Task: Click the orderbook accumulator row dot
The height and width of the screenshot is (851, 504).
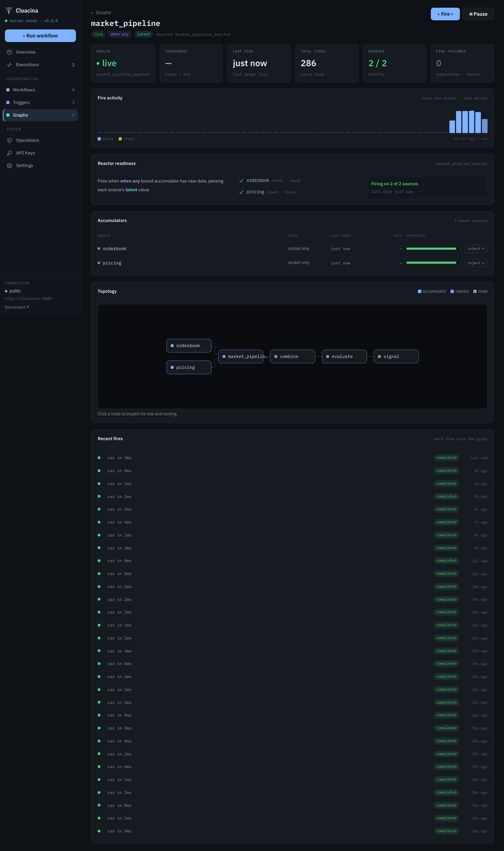Action: [x=99, y=249]
